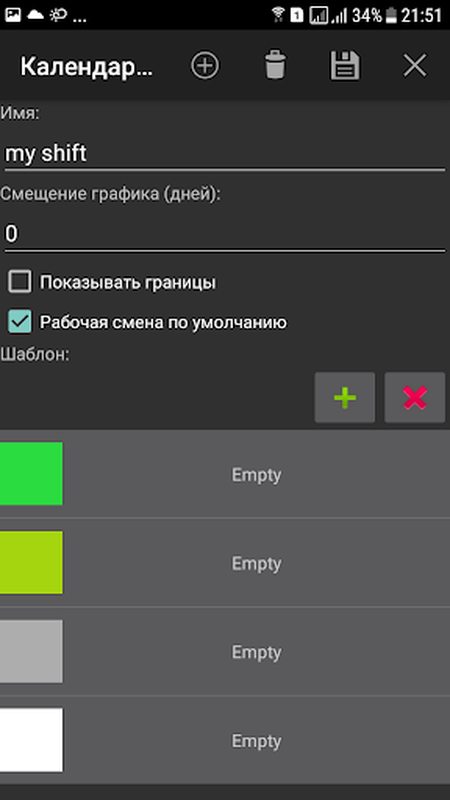Image resolution: width=450 pixels, height=800 pixels.
Task: Focus the schedule offset field showing 0
Action: pos(224,234)
